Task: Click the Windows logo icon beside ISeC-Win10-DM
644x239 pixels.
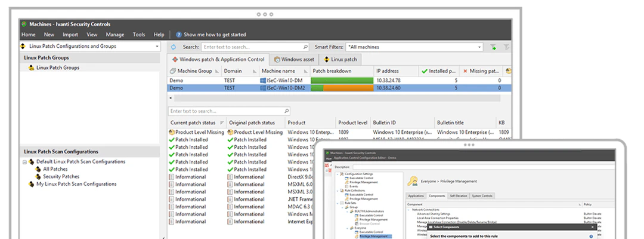Action: (264, 81)
